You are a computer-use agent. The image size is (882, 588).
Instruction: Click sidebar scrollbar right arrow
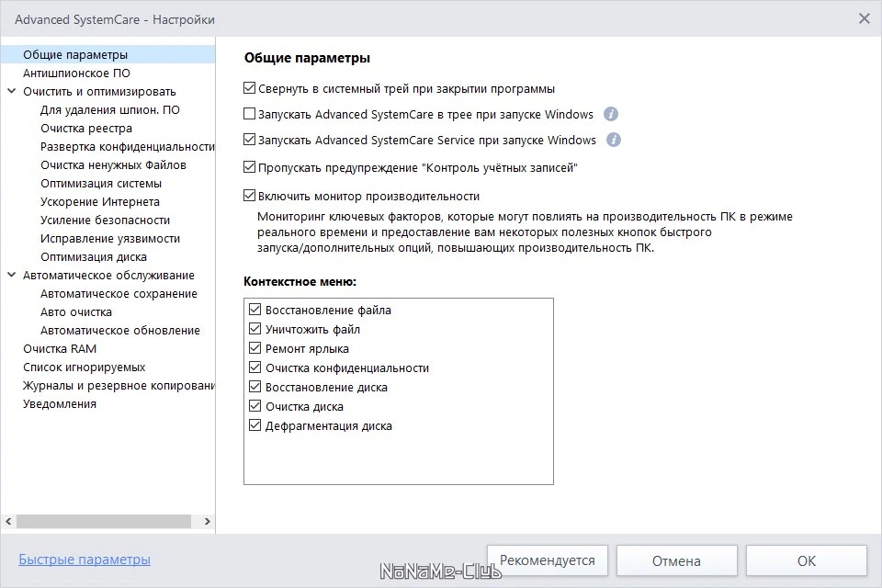[207, 522]
